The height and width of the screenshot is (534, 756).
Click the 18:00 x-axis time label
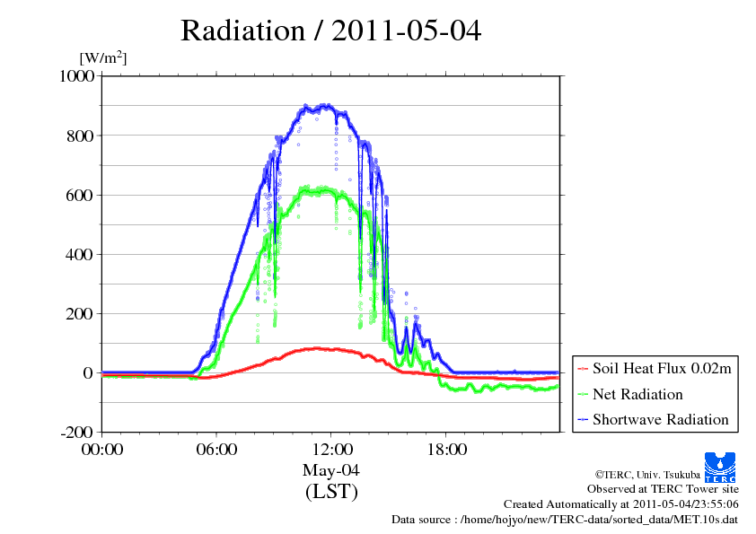tap(445, 450)
